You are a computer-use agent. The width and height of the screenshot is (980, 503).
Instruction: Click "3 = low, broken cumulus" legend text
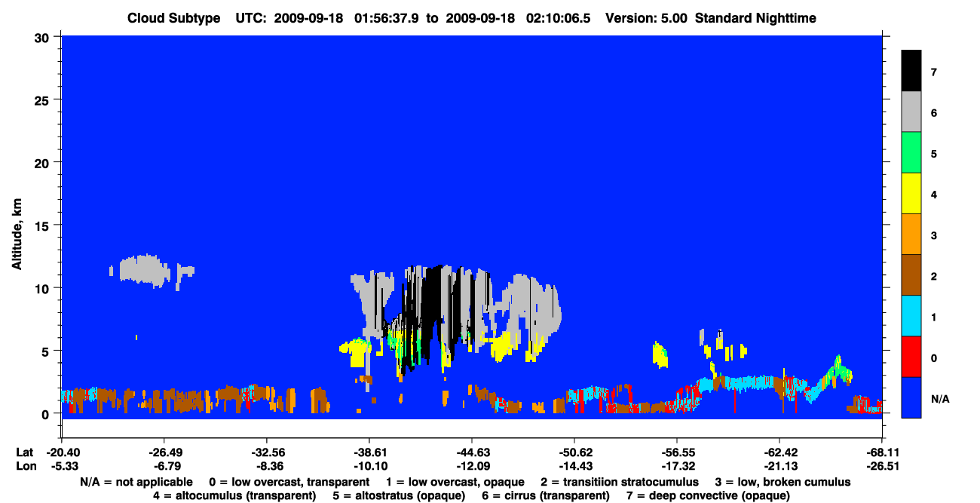782,482
